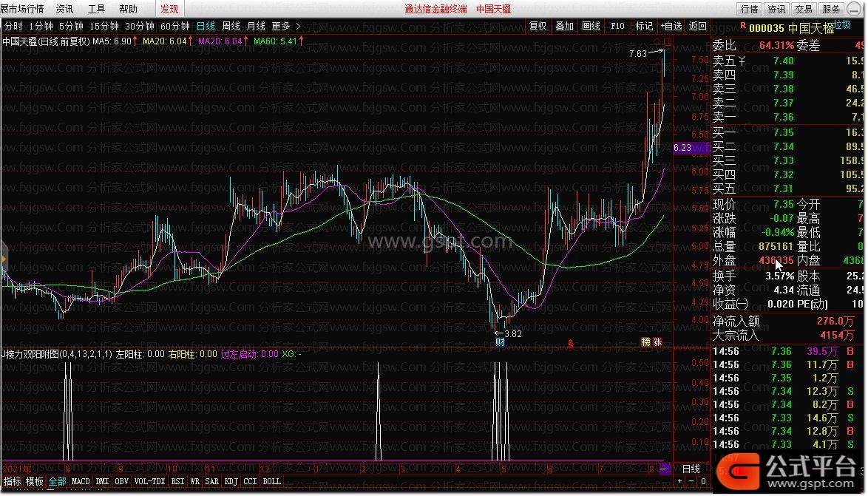Click the 7.63 high price label

click(638, 54)
